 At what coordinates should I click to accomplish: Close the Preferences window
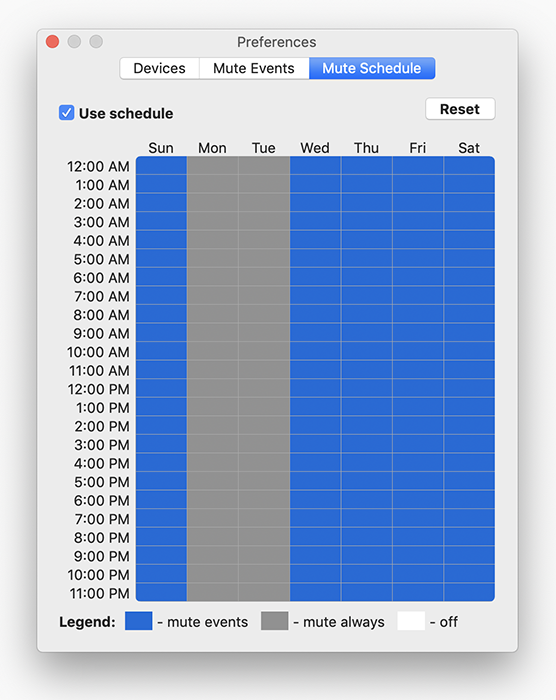click(53, 42)
